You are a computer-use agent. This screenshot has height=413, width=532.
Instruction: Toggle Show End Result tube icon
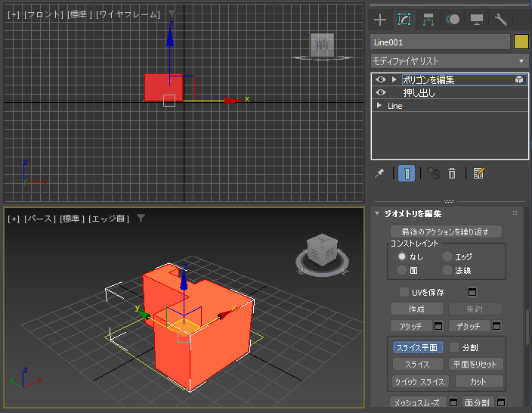click(x=407, y=173)
